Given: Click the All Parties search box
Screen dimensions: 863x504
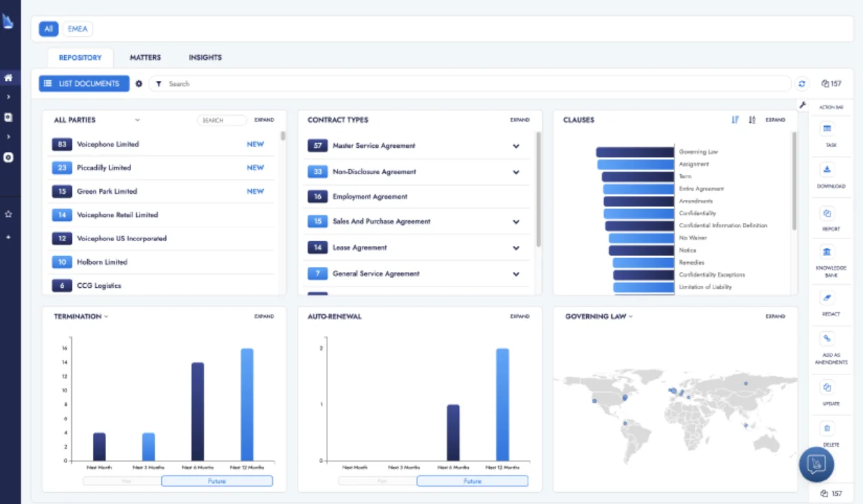Looking at the screenshot, I should tap(222, 120).
